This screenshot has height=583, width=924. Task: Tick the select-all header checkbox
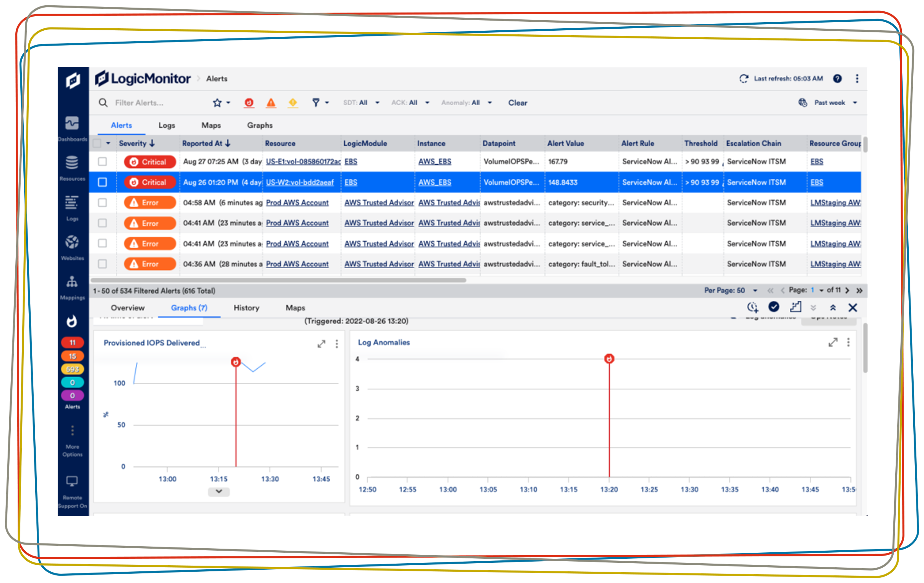pos(97,144)
